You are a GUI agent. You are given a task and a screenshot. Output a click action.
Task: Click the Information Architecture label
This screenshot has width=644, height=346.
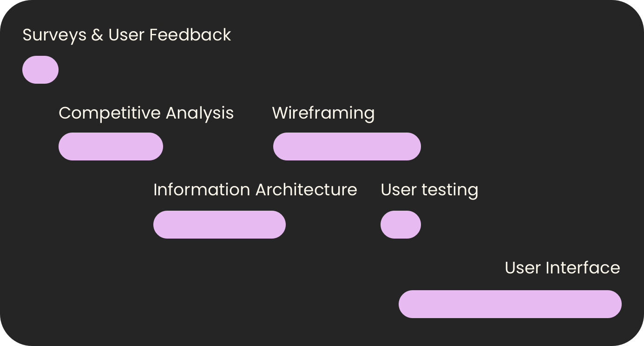coord(255,190)
